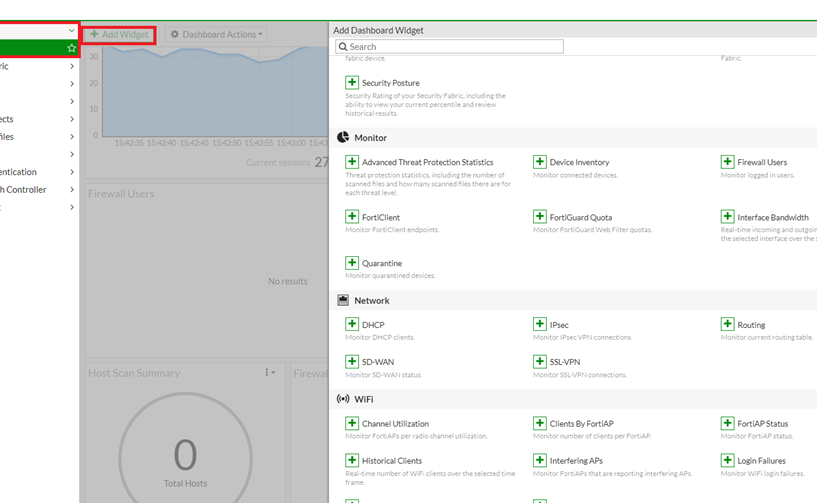Add the FortiGuard Quota widget
Viewport: 817px width, 504px height.
pos(540,217)
